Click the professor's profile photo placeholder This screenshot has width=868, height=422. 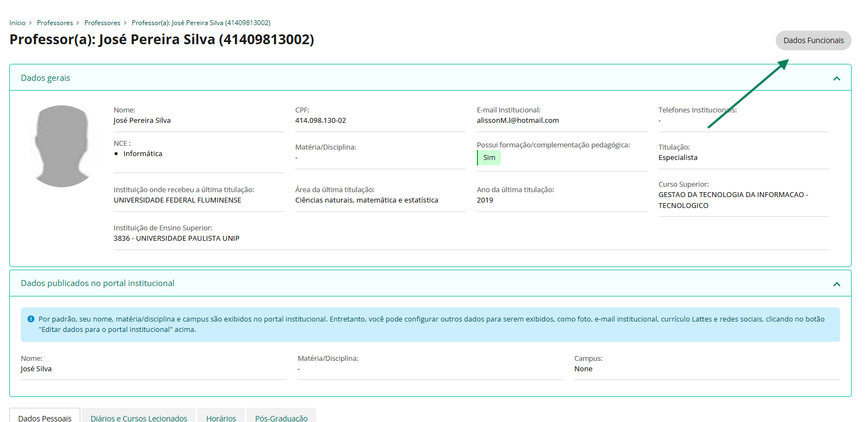(x=62, y=146)
